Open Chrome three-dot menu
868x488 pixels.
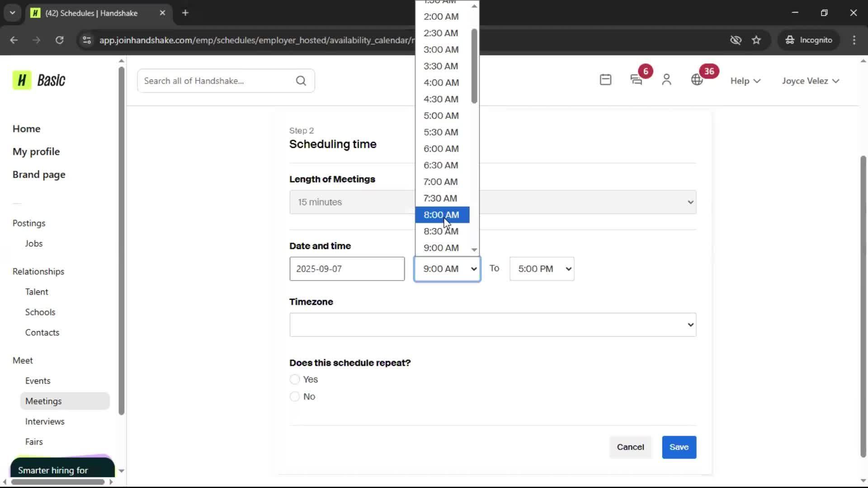tap(854, 40)
